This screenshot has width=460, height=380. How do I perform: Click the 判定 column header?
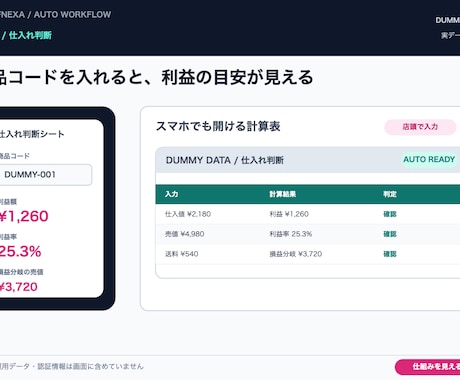click(390, 194)
